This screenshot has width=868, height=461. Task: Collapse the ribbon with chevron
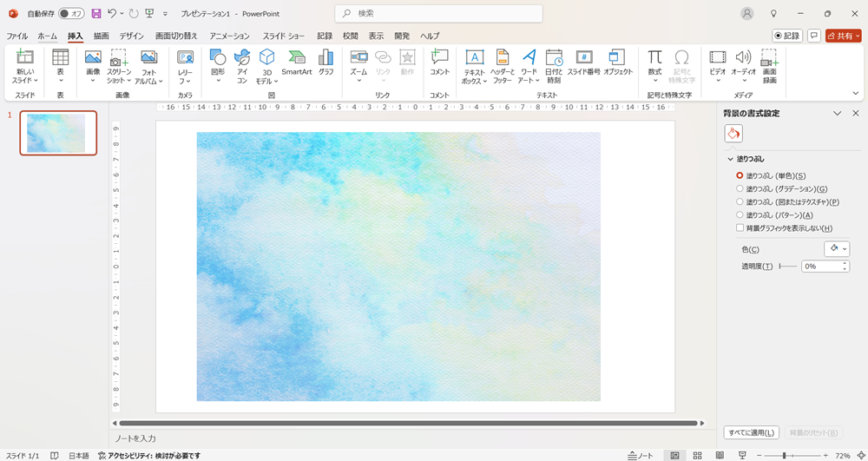tap(856, 93)
